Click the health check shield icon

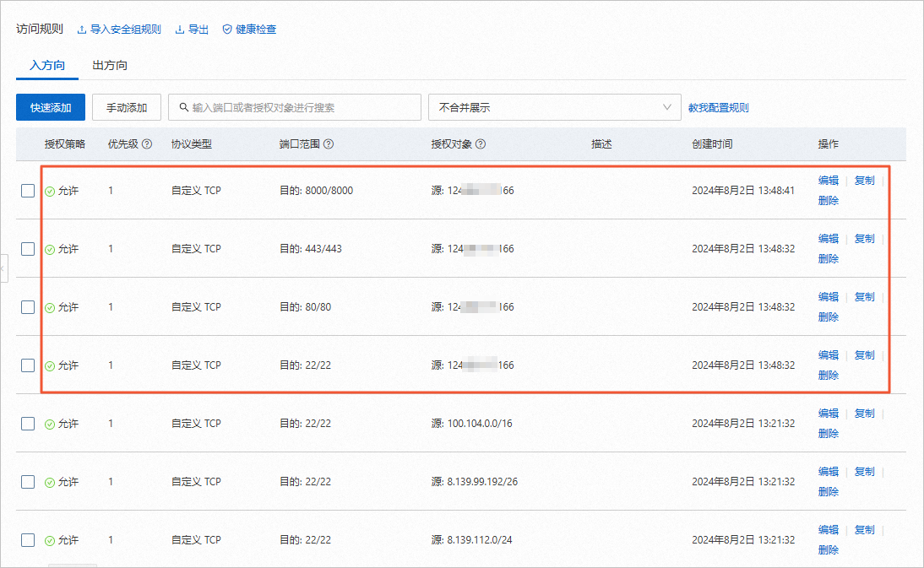click(x=227, y=30)
